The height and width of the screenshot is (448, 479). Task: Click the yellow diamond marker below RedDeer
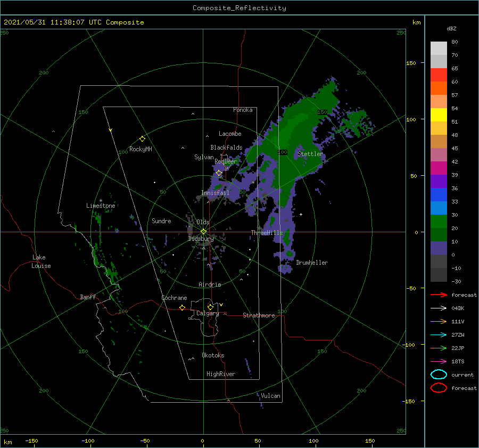click(219, 173)
